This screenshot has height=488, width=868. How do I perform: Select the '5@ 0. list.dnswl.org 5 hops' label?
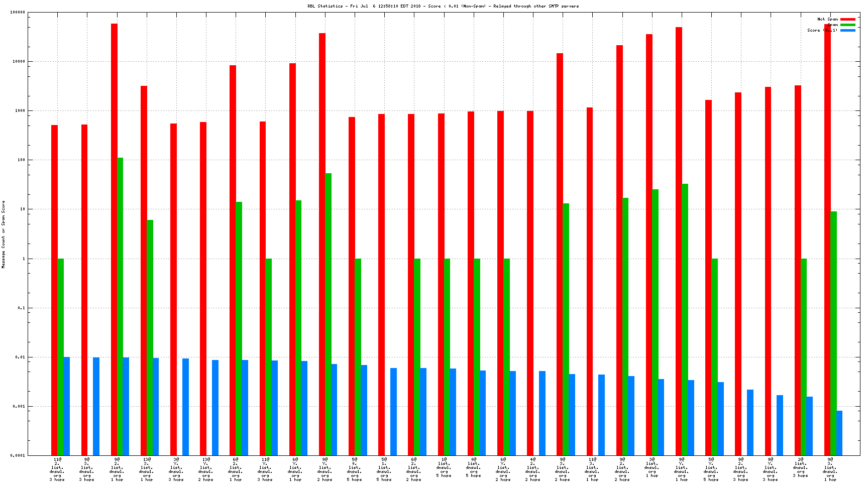click(355, 469)
